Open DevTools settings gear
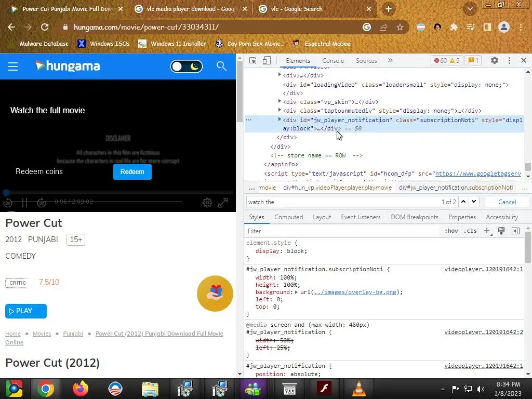This screenshot has width=532, height=399. pos(495,60)
